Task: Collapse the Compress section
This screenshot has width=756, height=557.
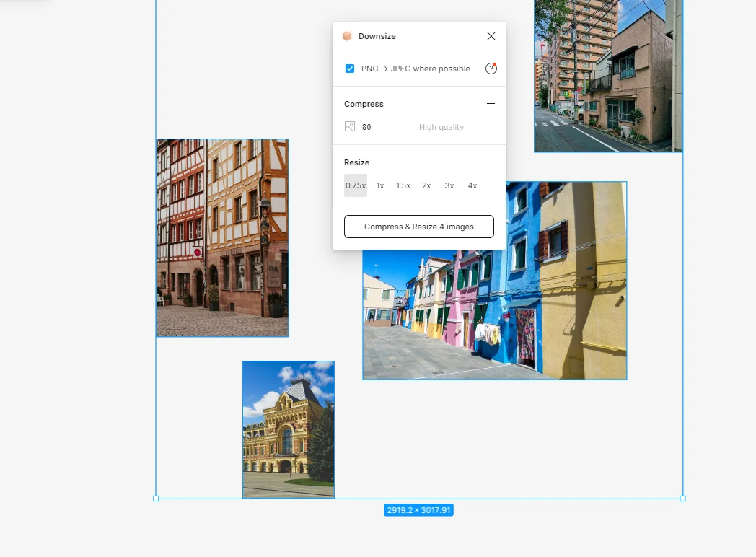Action: click(x=491, y=104)
